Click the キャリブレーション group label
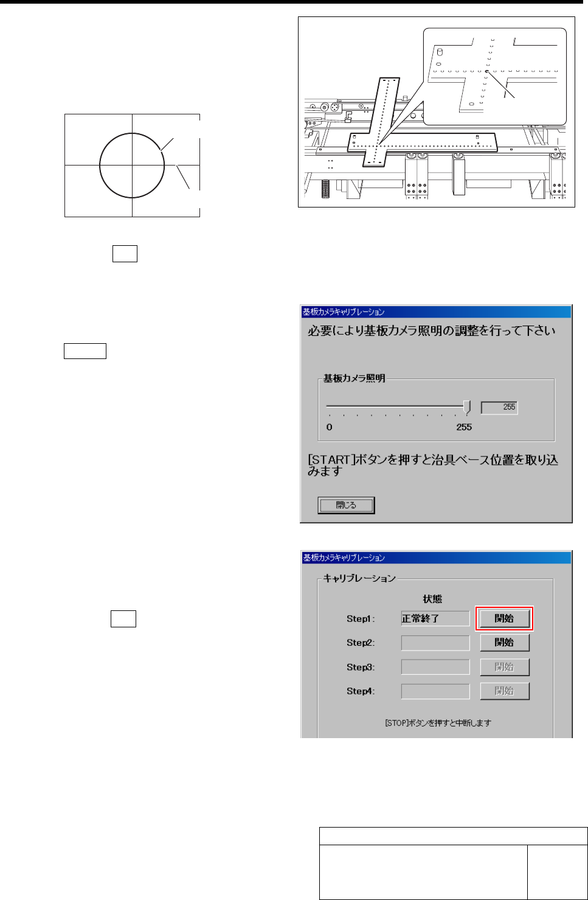 pos(359,578)
